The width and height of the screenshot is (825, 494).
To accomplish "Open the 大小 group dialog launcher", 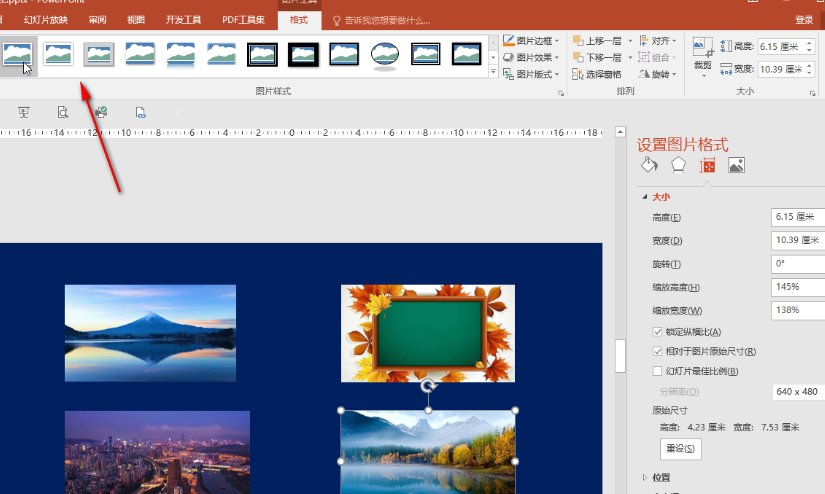I will click(x=813, y=93).
